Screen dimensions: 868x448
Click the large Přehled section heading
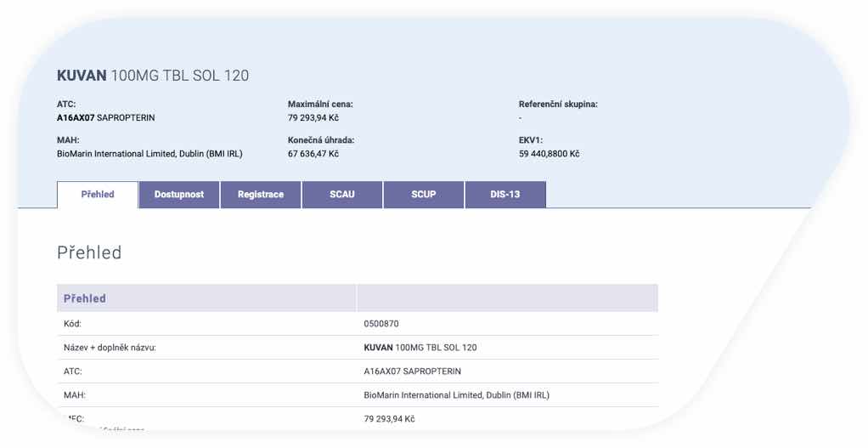[x=89, y=252]
